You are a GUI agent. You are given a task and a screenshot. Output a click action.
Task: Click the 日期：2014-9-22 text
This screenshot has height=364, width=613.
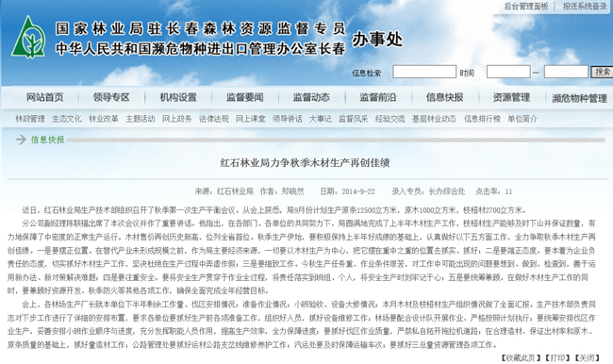(x=347, y=191)
